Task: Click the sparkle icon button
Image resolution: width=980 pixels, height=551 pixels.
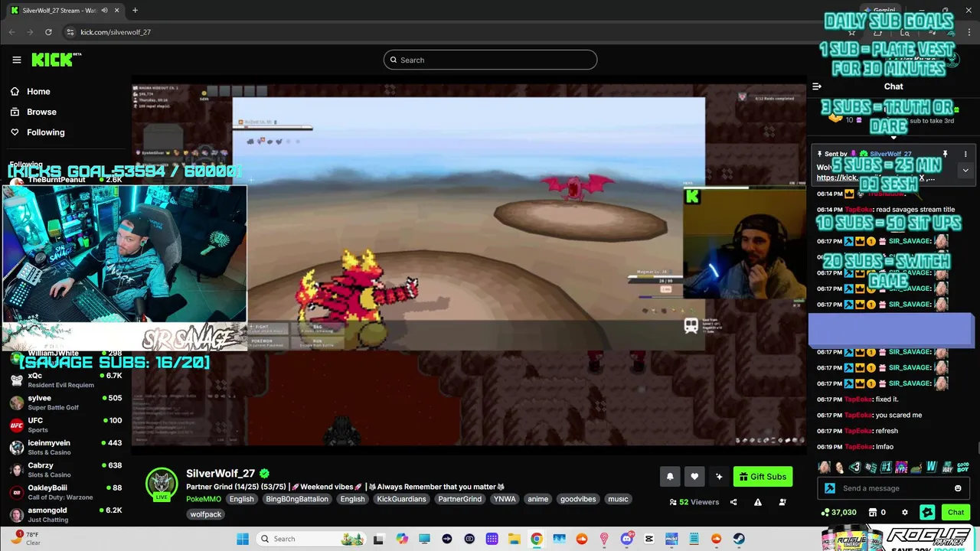Action: point(719,477)
